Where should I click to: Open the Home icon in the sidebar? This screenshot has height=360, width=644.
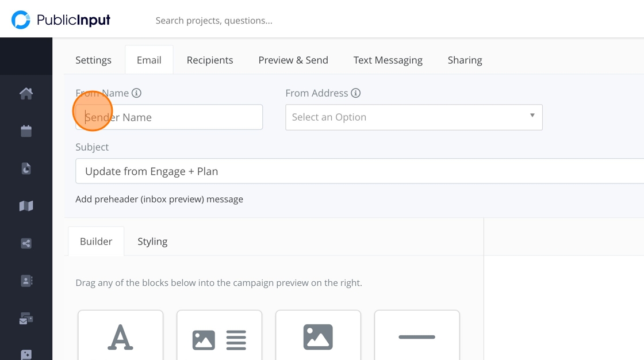pos(26,93)
